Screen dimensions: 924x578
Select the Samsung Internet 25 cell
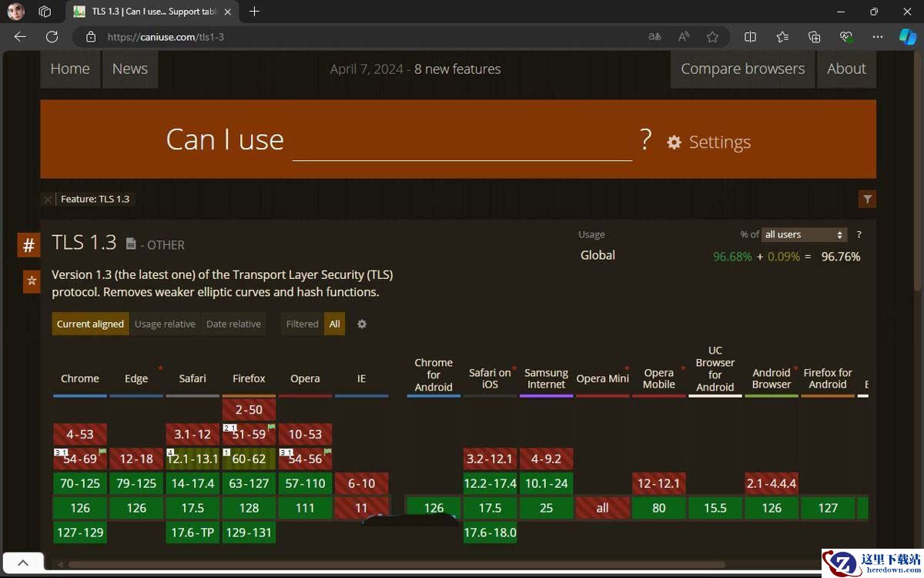546,508
